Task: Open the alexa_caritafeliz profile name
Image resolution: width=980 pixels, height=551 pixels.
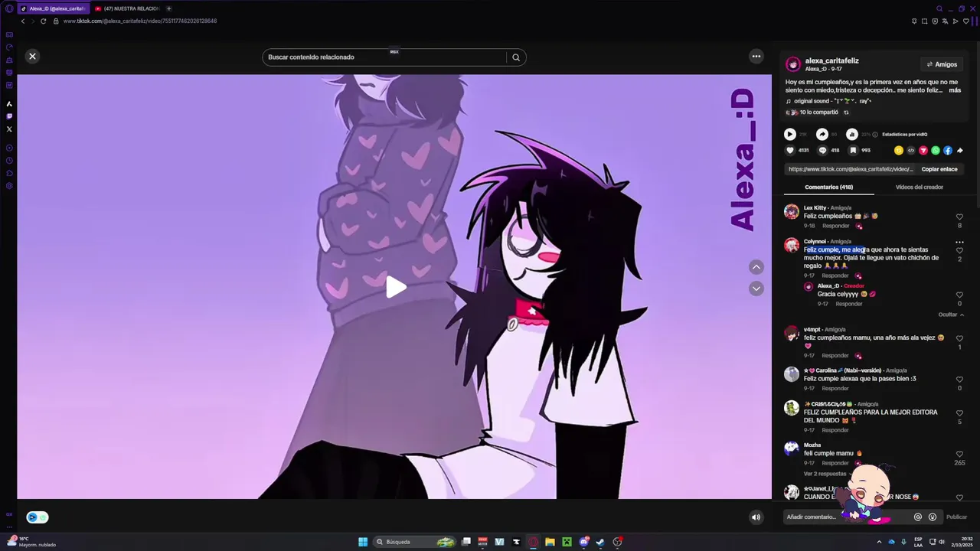Action: click(x=831, y=60)
